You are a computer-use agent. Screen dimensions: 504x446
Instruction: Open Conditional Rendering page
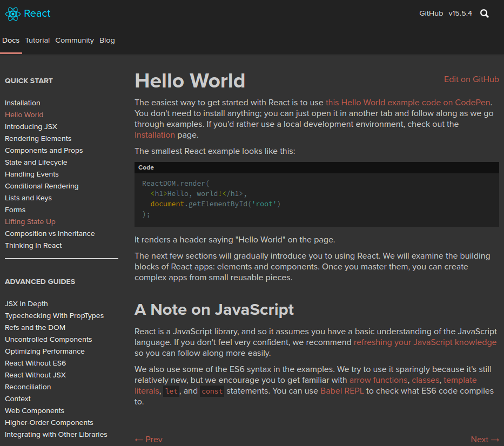tap(42, 186)
